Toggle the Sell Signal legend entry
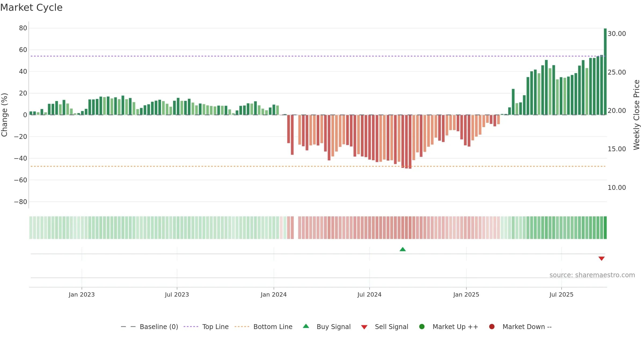644x362 pixels. coord(385,327)
